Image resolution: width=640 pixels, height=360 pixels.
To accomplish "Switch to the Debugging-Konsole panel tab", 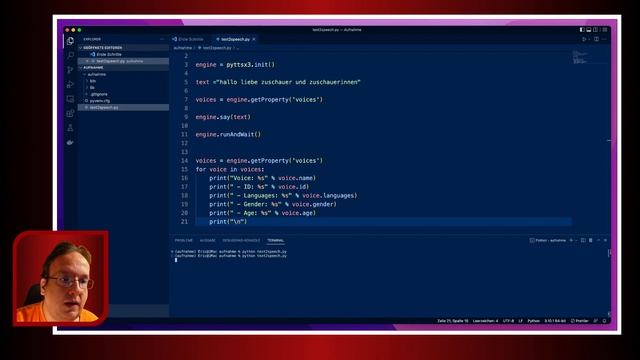I will tap(241, 240).
